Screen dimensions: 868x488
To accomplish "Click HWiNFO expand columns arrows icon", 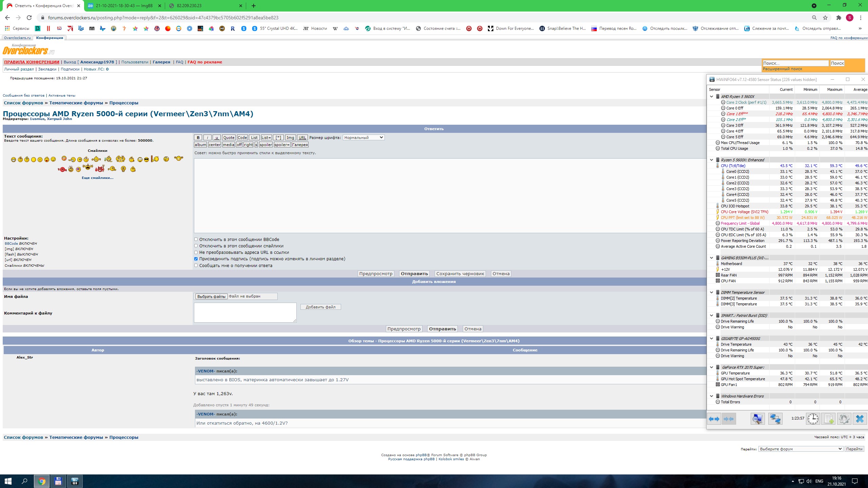I will tap(714, 419).
